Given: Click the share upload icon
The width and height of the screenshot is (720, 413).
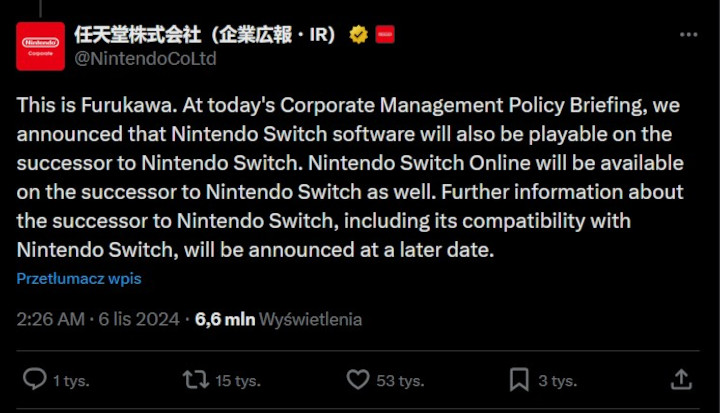Looking at the screenshot, I should (x=681, y=379).
